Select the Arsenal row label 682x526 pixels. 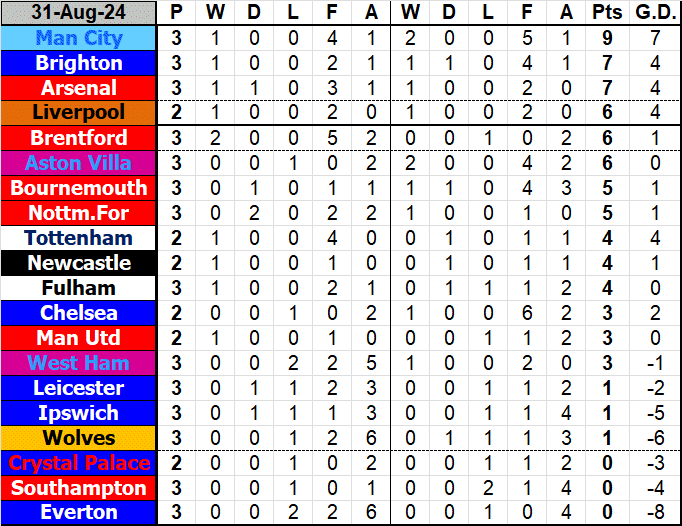tap(79, 88)
